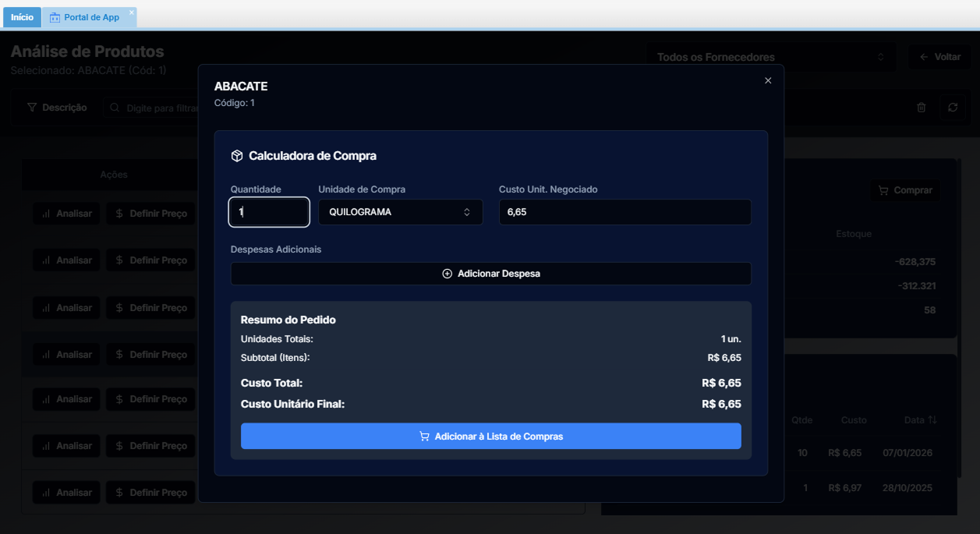Viewport: 980px width, 534px height.
Task: Click the Voltar back button
Action: pyautogui.click(x=939, y=57)
